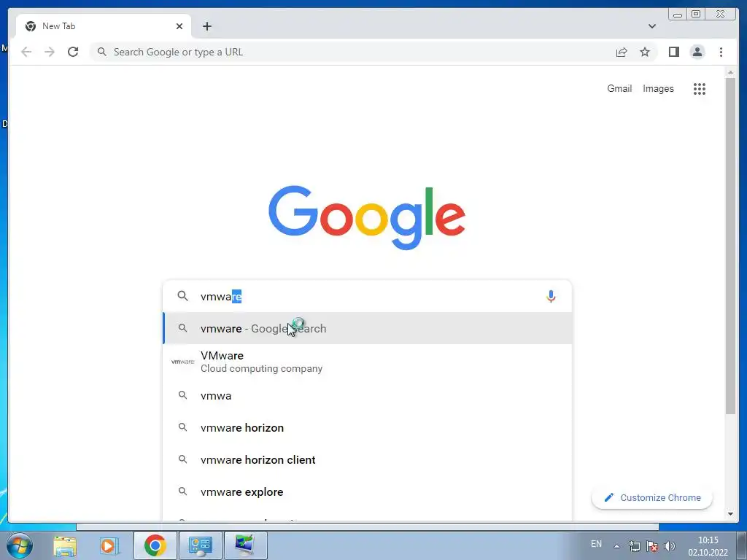Image resolution: width=747 pixels, height=560 pixels.
Task: Open the Google apps grid
Action: pyautogui.click(x=699, y=88)
